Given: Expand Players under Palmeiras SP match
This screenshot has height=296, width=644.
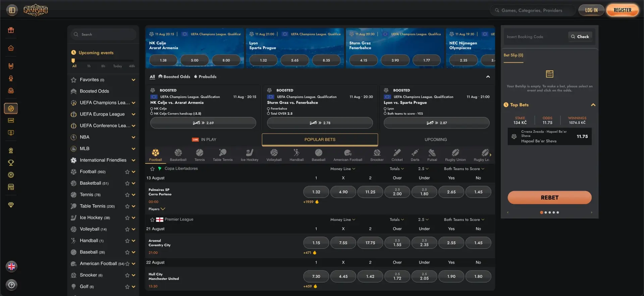Looking at the screenshot, I should point(157,209).
